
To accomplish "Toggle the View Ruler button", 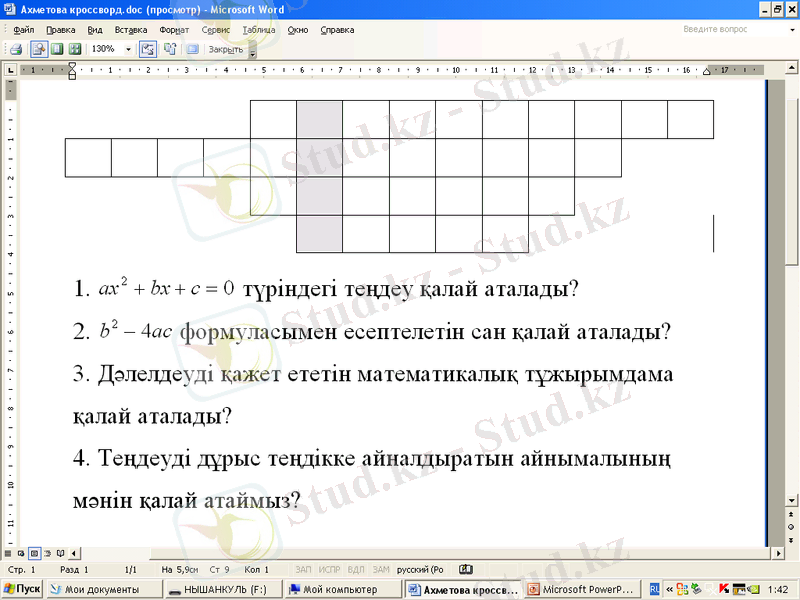I will click(x=147, y=48).
